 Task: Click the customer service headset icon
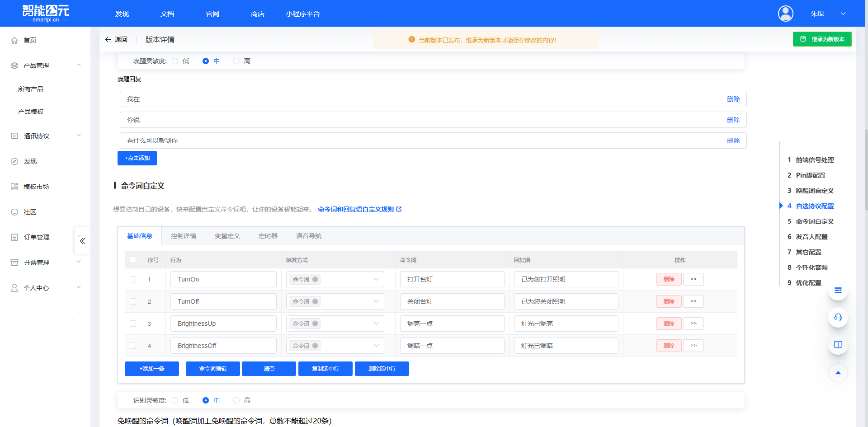(x=838, y=318)
